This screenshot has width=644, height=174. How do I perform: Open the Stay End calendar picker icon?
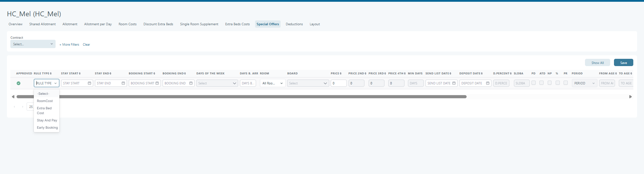tap(123, 83)
